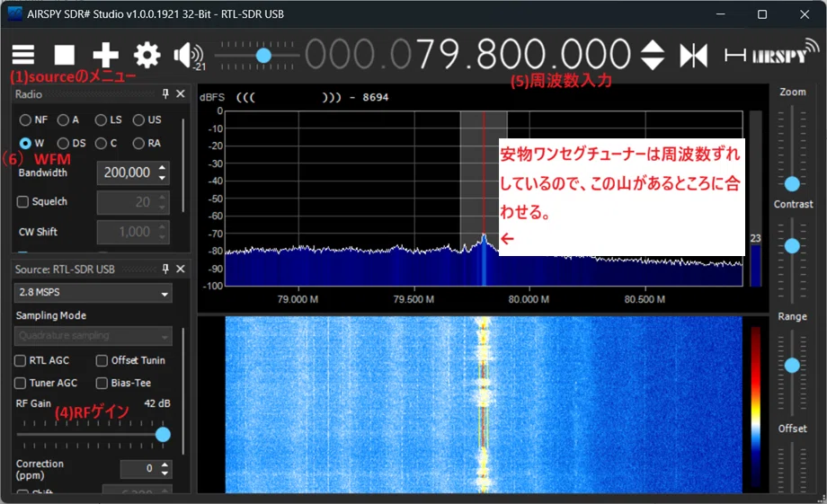Click the RDS readout 8694
The height and width of the screenshot is (504, 827).
[x=375, y=98]
